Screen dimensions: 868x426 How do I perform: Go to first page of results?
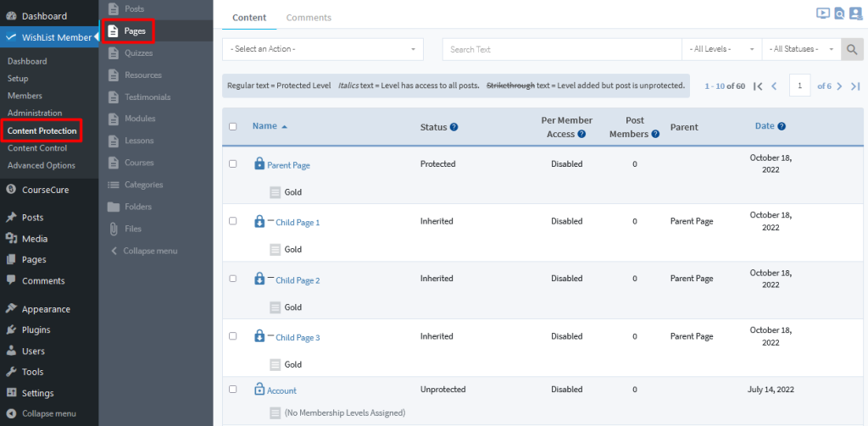(x=759, y=86)
